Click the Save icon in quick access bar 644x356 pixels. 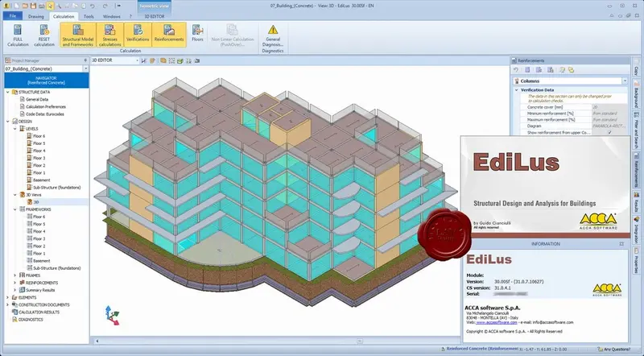tap(33, 6)
